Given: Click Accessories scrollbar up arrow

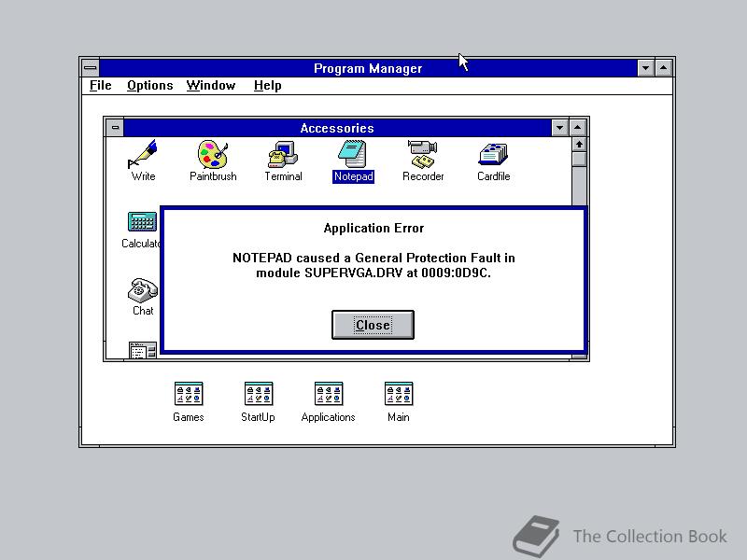Looking at the screenshot, I should 579,145.
